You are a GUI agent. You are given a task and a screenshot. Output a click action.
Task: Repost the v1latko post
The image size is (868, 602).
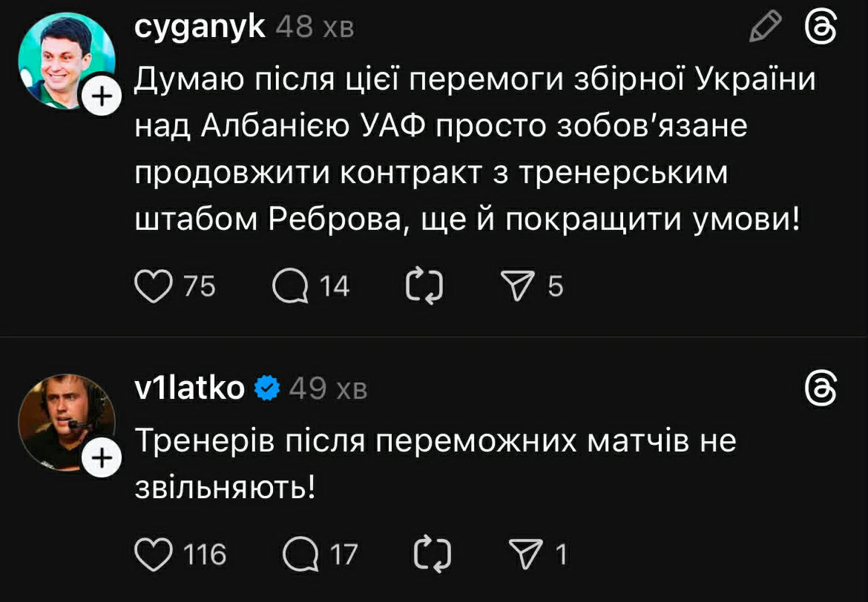430,554
